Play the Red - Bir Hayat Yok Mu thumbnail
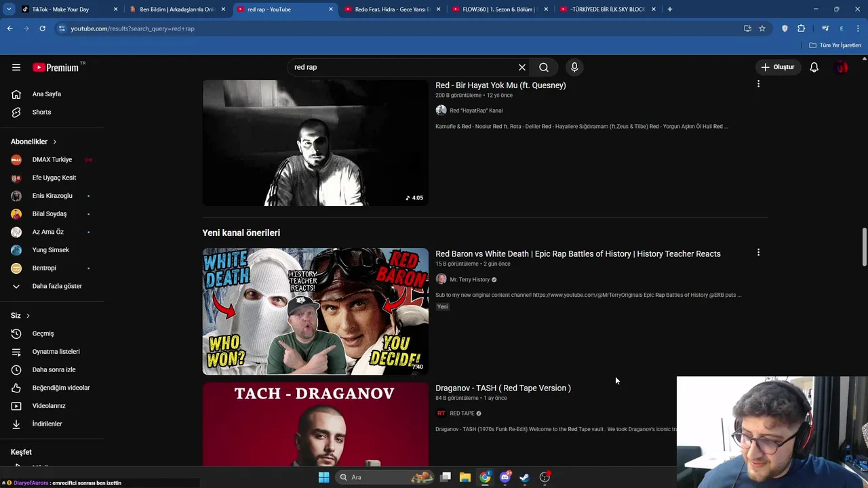 tap(315, 143)
